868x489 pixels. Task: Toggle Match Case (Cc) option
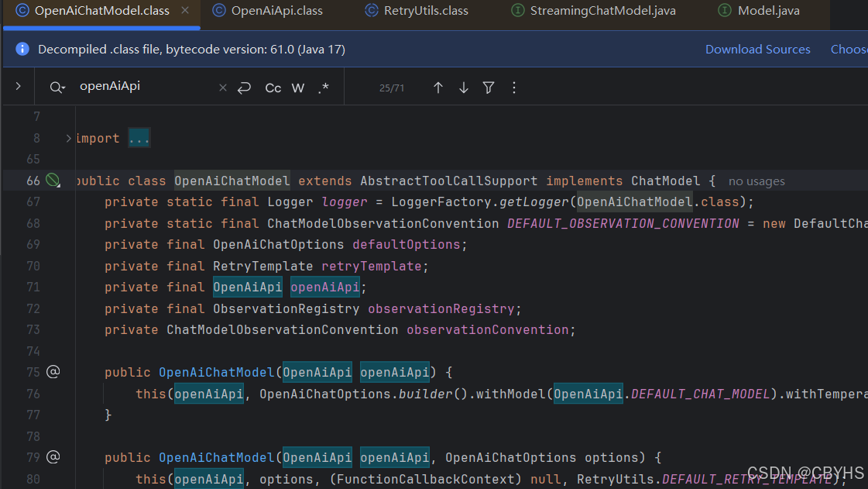(273, 88)
